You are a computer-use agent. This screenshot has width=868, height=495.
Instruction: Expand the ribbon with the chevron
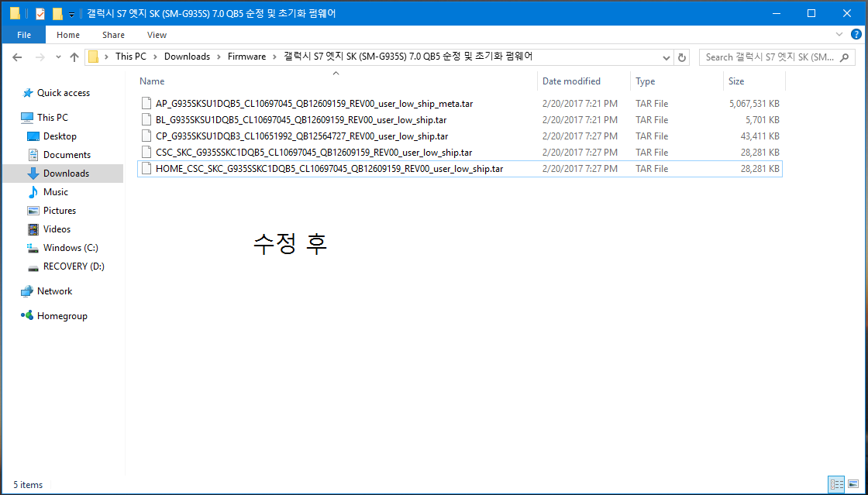pyautogui.click(x=839, y=35)
